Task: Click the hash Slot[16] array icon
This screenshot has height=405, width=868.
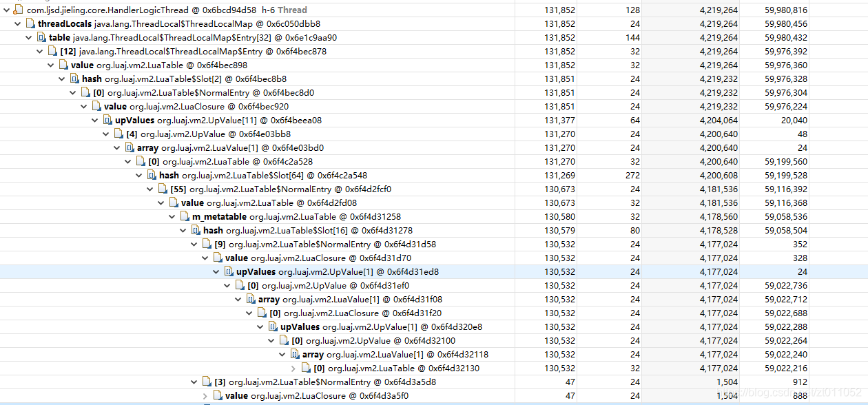Action: tap(194, 231)
